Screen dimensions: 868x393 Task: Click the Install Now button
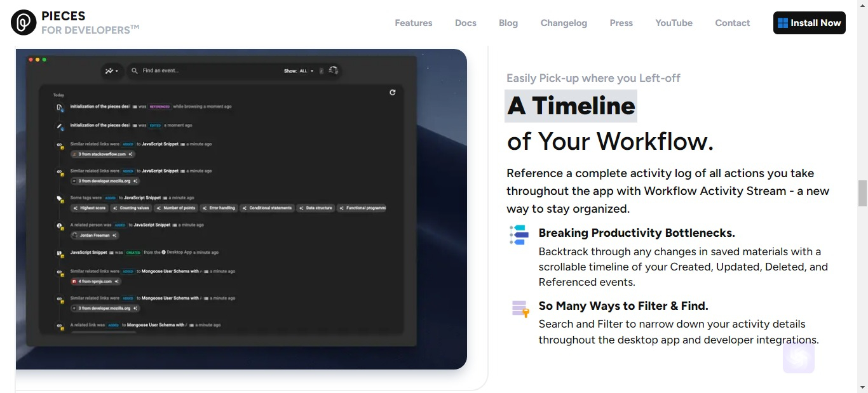[x=810, y=23]
